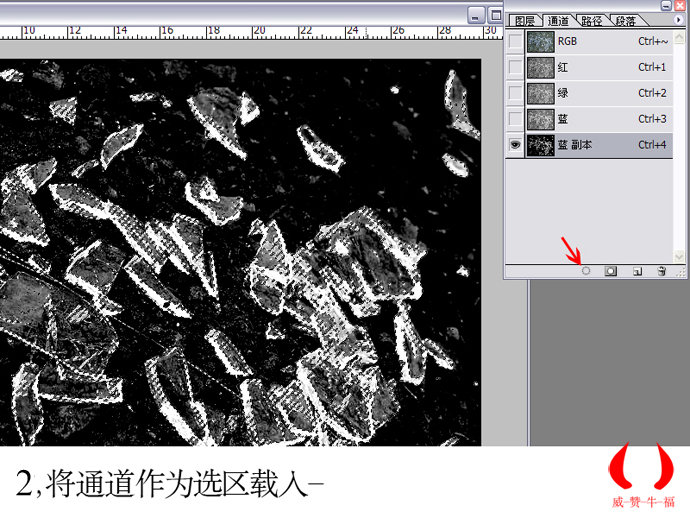Show the 红 channel visibility box
The image size is (690, 518).
click(x=515, y=67)
